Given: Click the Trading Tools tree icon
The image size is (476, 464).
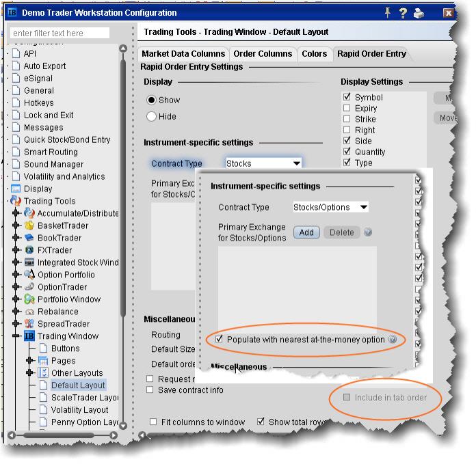Looking at the screenshot, I should pos(16,201).
